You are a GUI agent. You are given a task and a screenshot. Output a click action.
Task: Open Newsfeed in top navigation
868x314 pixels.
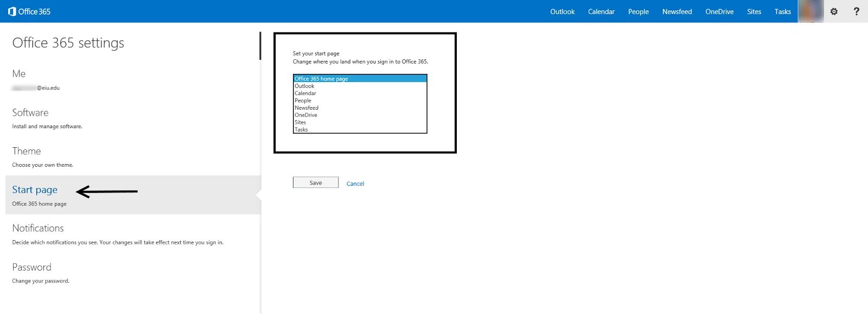tap(677, 11)
